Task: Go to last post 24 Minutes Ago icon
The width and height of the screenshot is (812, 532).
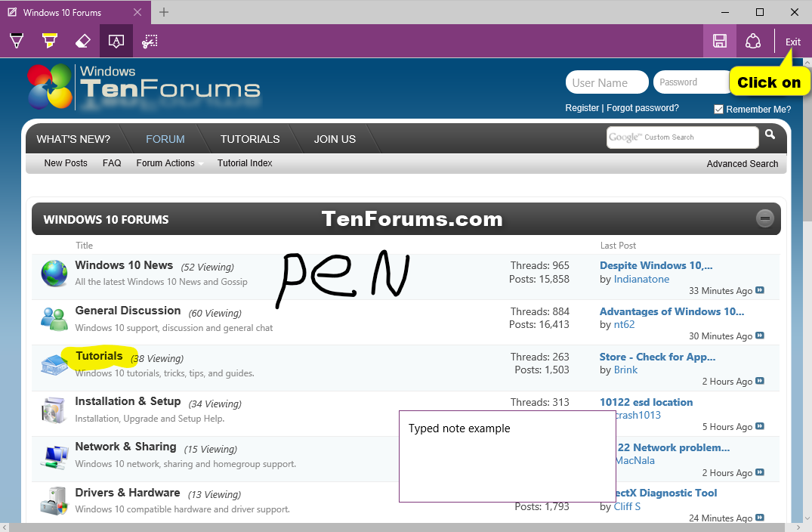Action: [x=760, y=518]
